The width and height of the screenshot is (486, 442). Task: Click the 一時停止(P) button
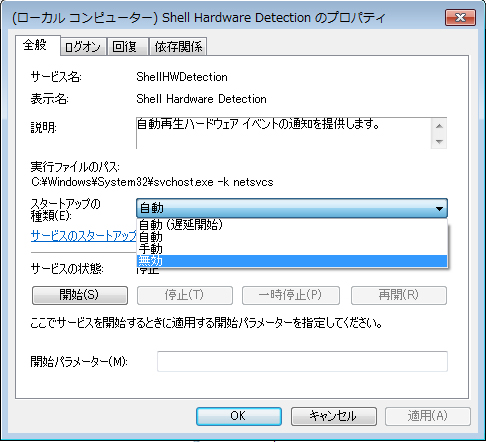pos(291,295)
